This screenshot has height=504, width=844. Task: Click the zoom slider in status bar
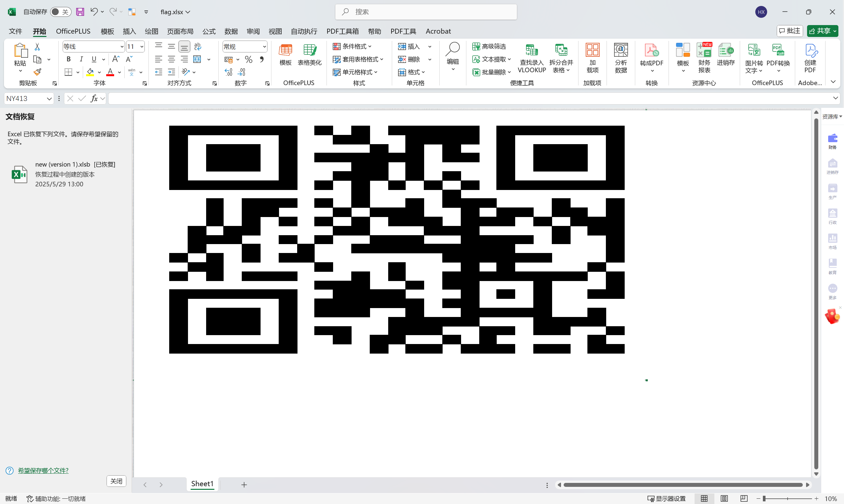pyautogui.click(x=787, y=499)
